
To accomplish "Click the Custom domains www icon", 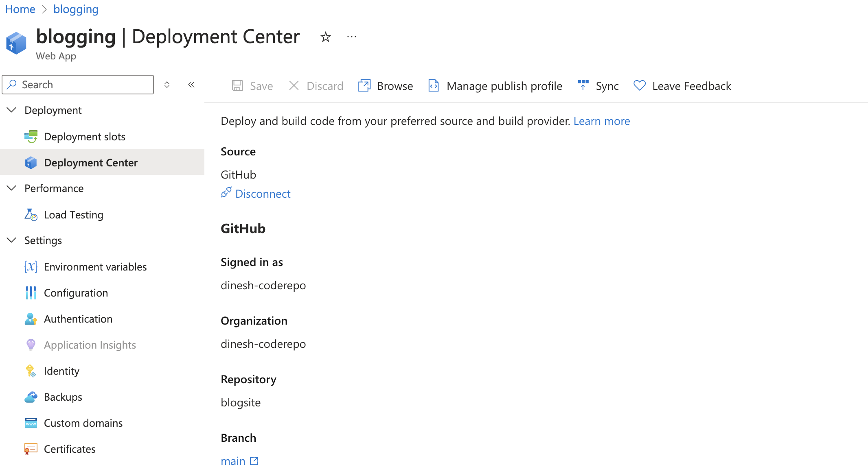I will pos(31,423).
